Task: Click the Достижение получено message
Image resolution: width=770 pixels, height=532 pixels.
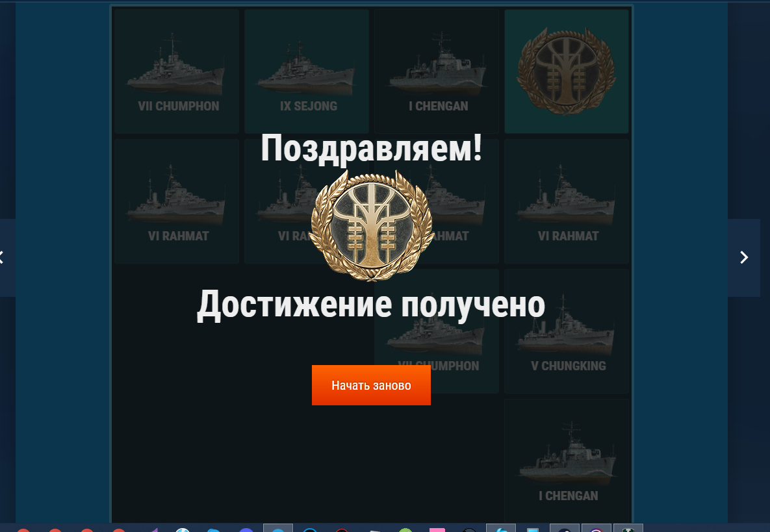Action: pos(371,305)
